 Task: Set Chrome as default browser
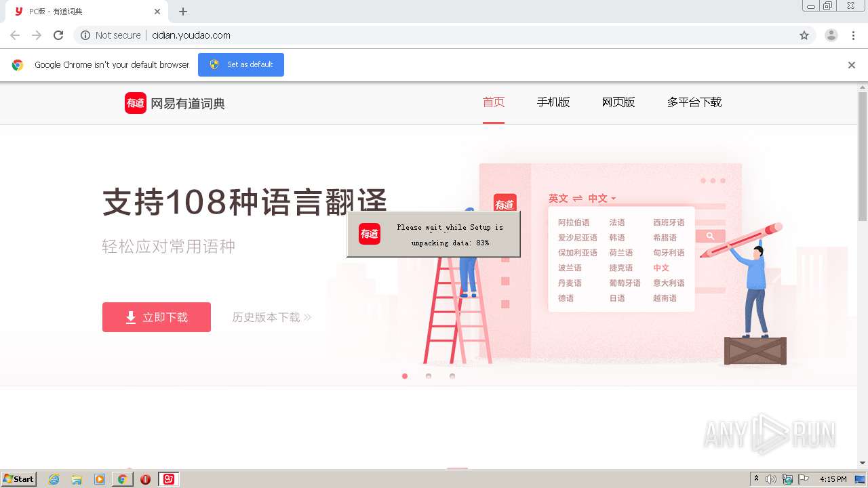[x=241, y=64]
